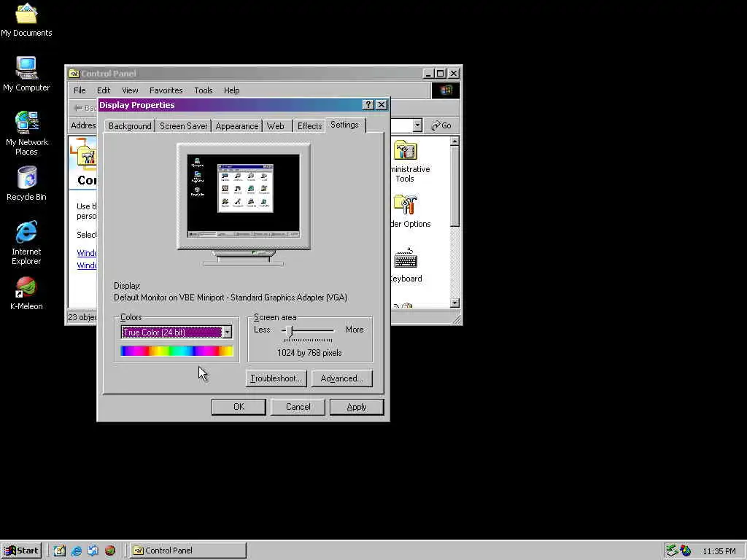Open the Tools menu in Control Panel
The image size is (747, 560).
(x=203, y=90)
